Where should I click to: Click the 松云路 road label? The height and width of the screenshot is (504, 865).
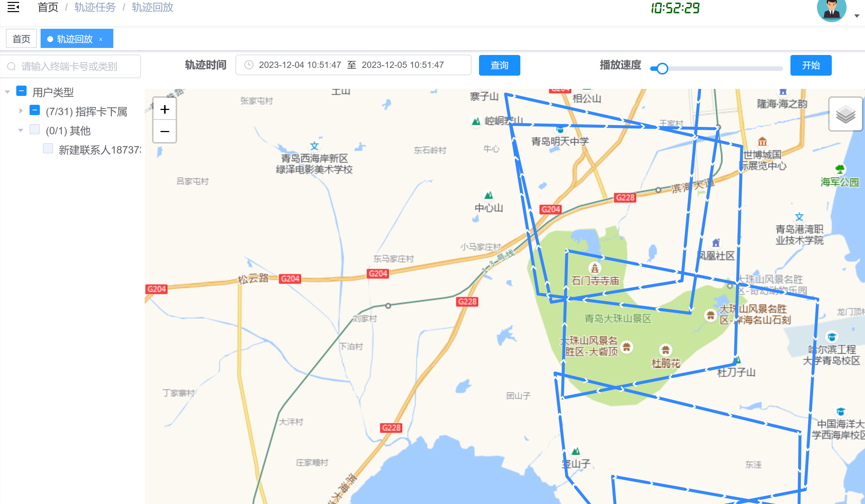click(253, 279)
